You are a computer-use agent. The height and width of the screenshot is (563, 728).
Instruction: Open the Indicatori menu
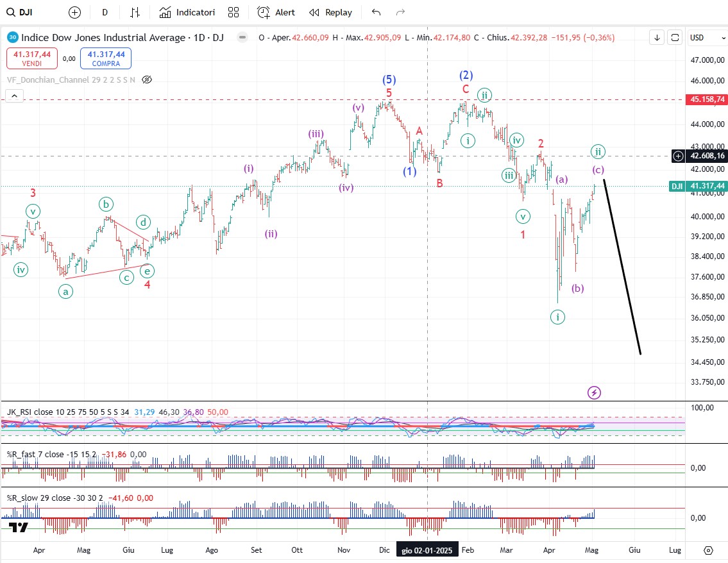[x=187, y=13]
